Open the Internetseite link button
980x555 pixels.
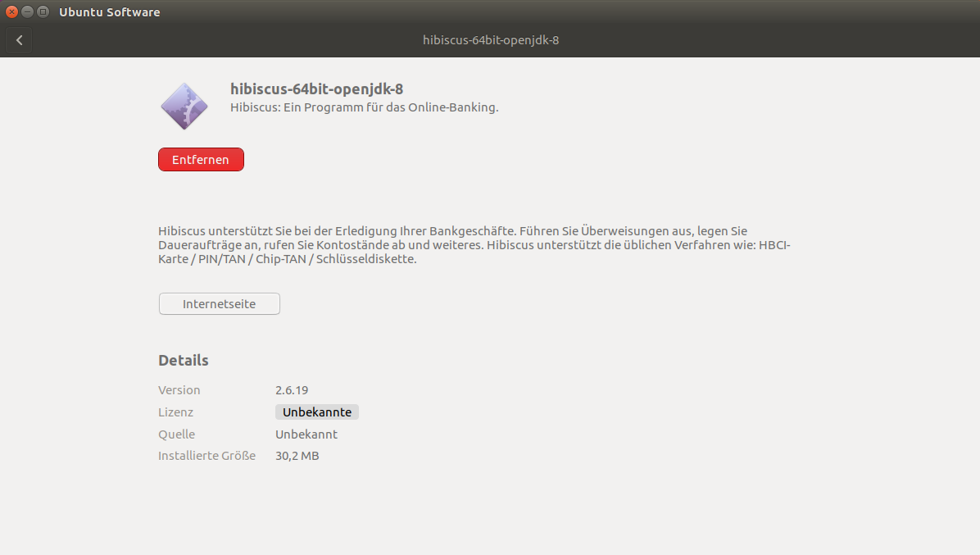pyautogui.click(x=219, y=304)
